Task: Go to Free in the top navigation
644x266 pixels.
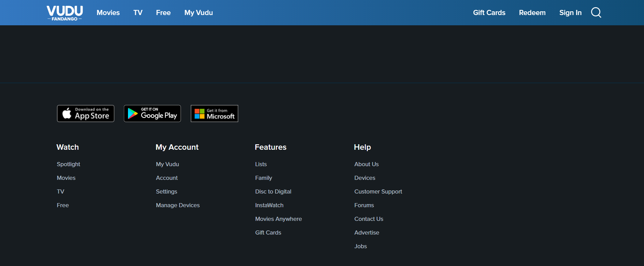Action: 163,13
